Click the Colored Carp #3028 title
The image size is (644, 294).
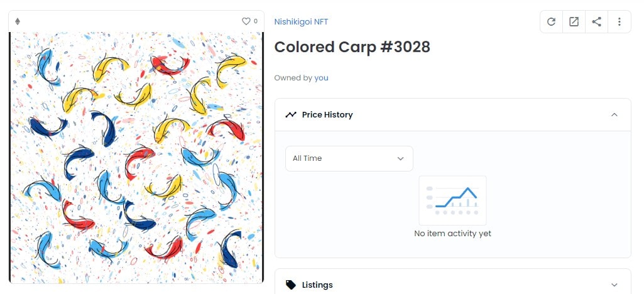352,47
